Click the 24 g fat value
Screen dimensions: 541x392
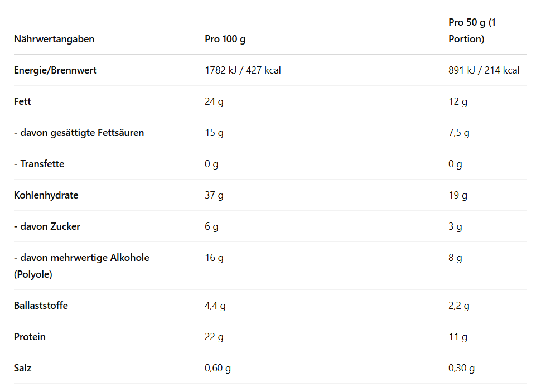(x=214, y=101)
